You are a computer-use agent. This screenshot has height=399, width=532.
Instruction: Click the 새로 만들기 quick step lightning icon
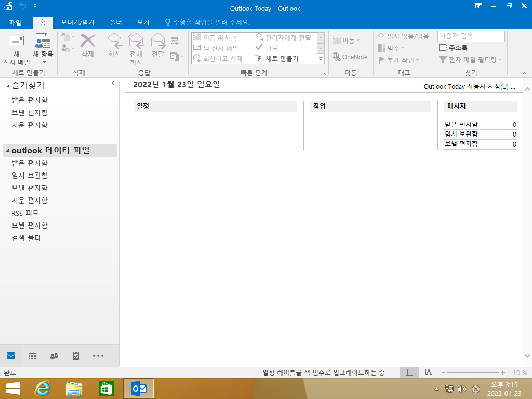[x=259, y=58]
